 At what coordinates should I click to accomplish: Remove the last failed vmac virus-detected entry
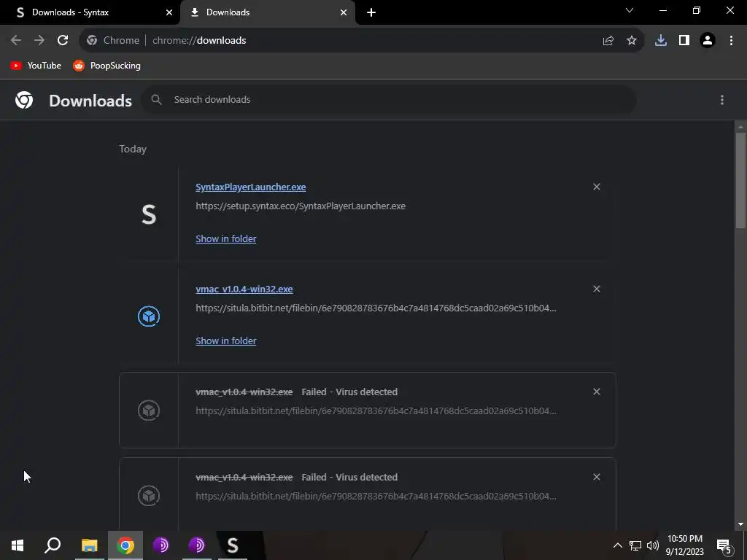pyautogui.click(x=597, y=477)
